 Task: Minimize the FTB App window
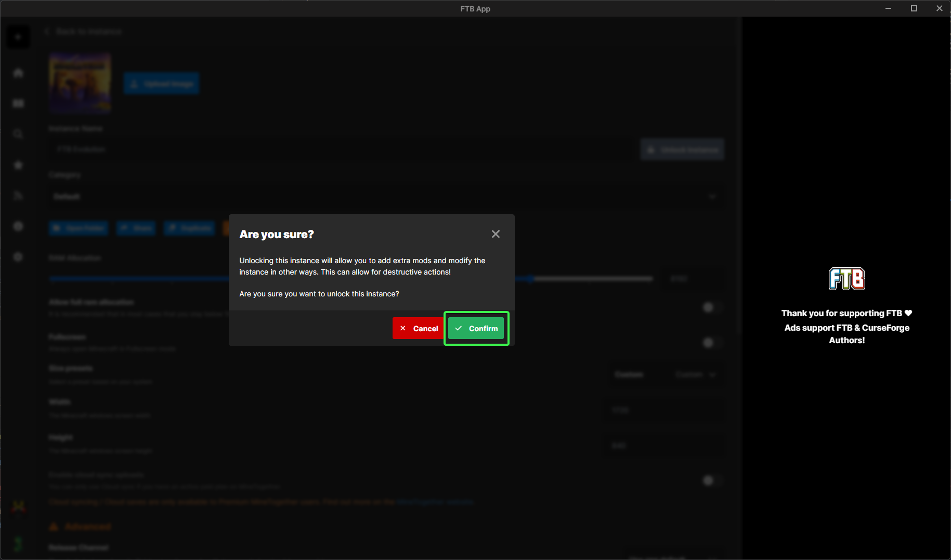click(x=889, y=8)
